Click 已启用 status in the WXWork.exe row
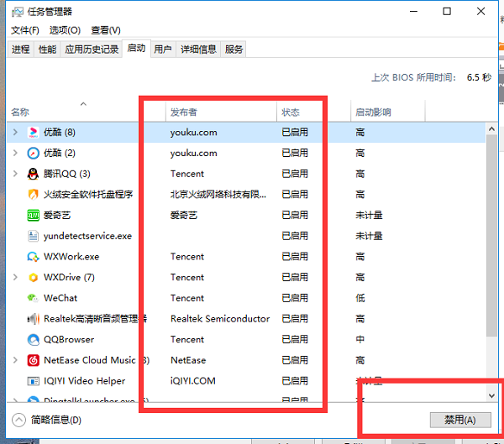The width and height of the screenshot is (504, 444). coord(295,257)
